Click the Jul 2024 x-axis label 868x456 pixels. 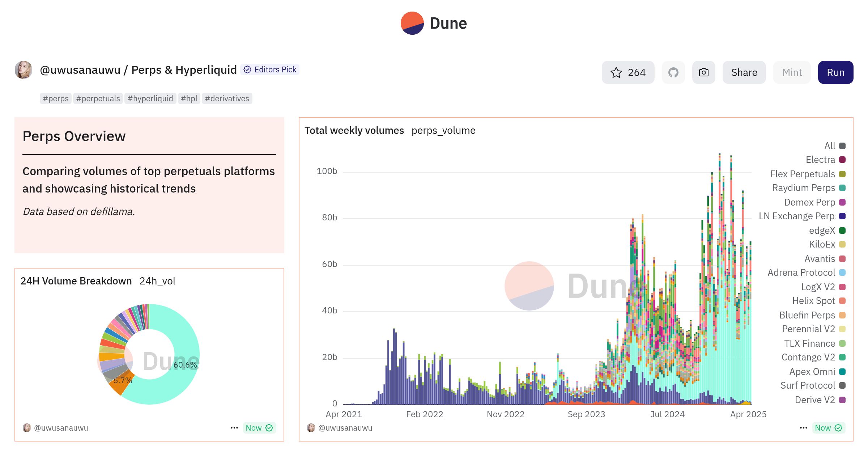pos(667,414)
